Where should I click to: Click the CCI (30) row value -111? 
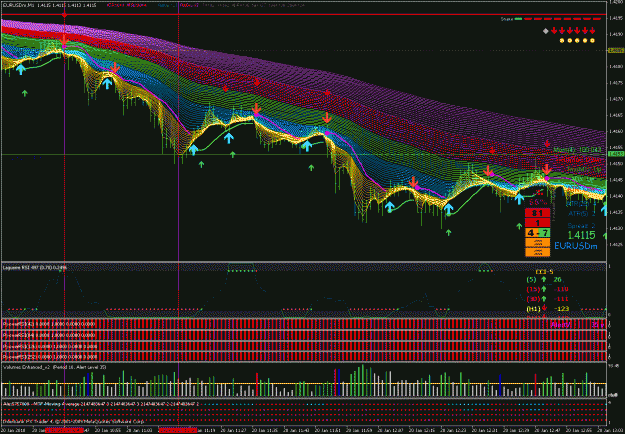coord(561,299)
